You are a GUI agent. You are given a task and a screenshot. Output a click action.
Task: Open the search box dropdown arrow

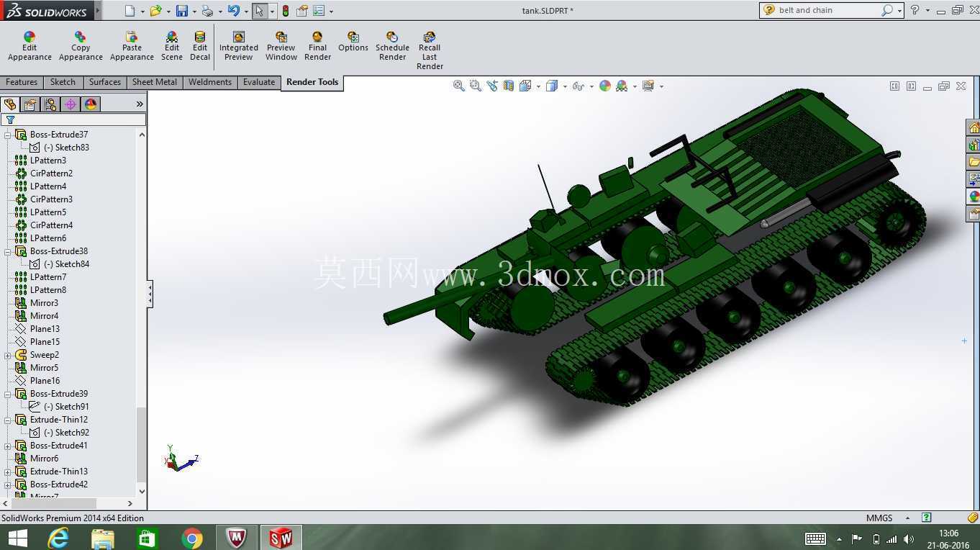tap(899, 11)
